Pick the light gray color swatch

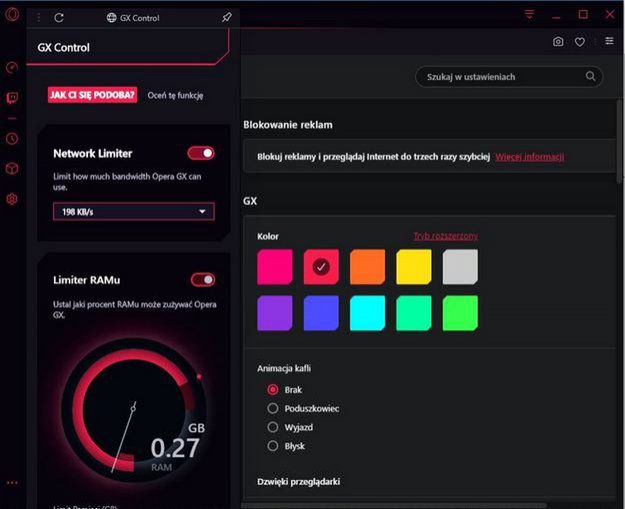460,267
